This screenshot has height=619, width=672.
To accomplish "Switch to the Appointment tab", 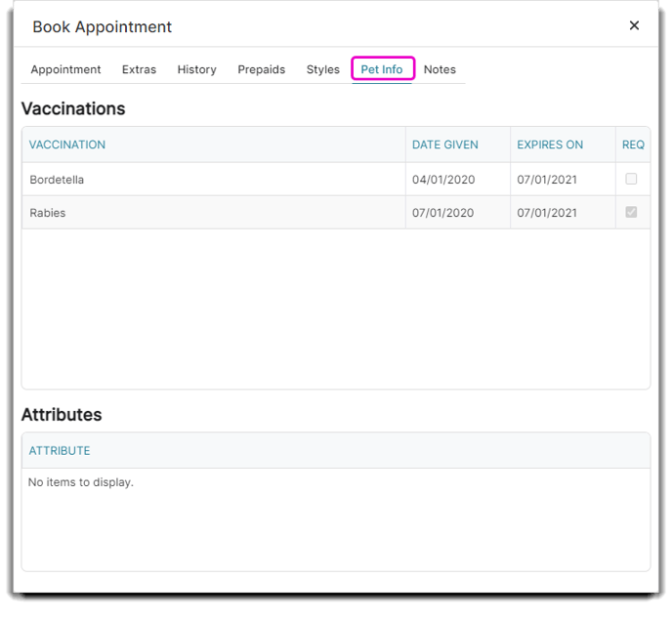I will coord(65,69).
